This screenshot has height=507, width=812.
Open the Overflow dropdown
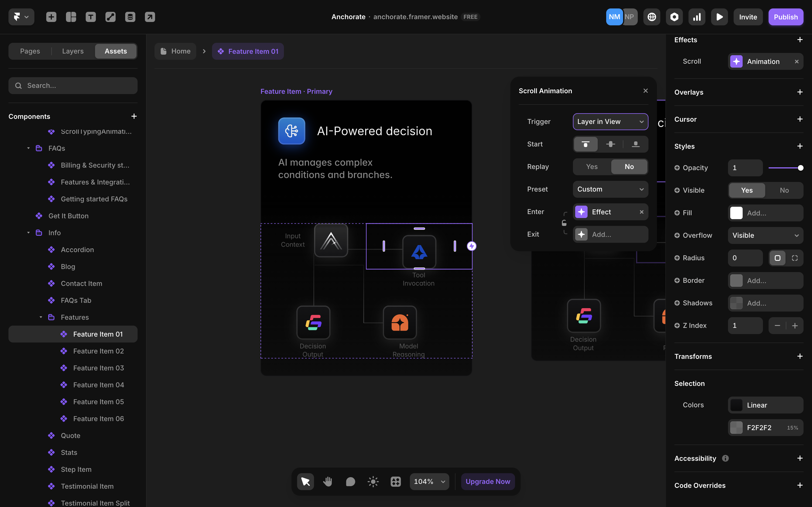[x=765, y=235]
